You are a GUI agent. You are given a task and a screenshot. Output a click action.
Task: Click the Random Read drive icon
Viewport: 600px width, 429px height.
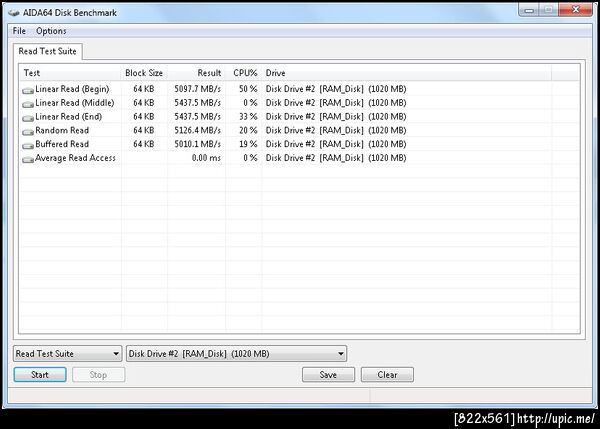click(28, 131)
